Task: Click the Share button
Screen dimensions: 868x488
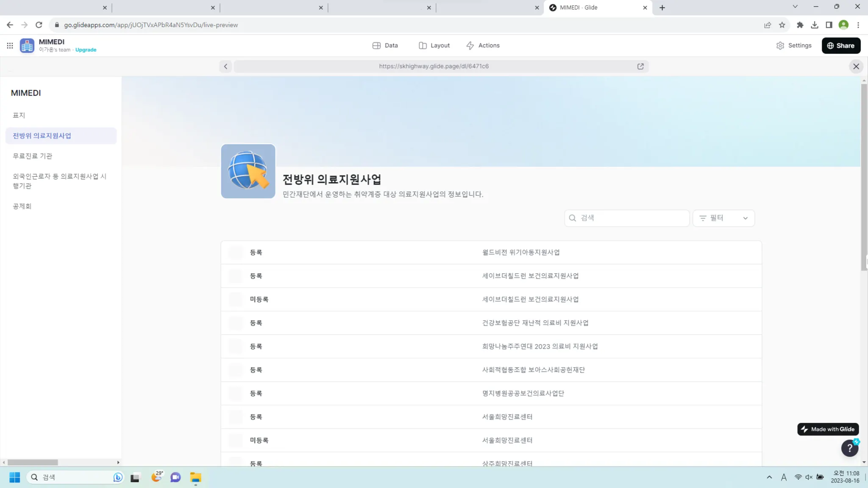Action: [840, 45]
